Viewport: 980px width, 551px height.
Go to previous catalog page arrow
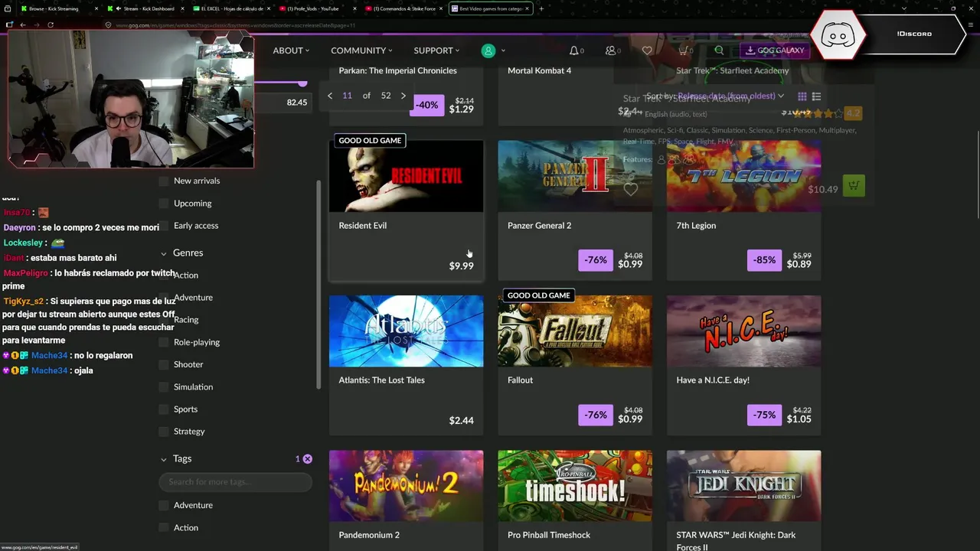coord(330,96)
